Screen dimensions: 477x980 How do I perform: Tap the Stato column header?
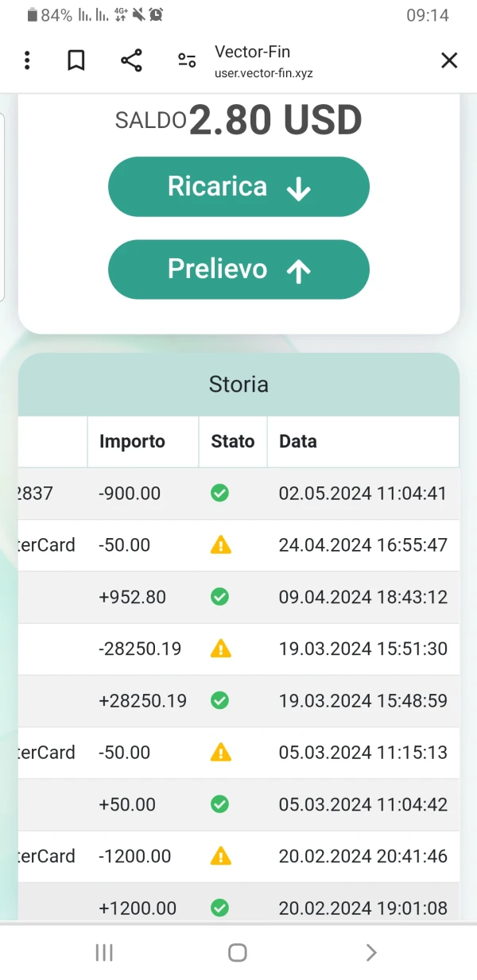pos(233,442)
